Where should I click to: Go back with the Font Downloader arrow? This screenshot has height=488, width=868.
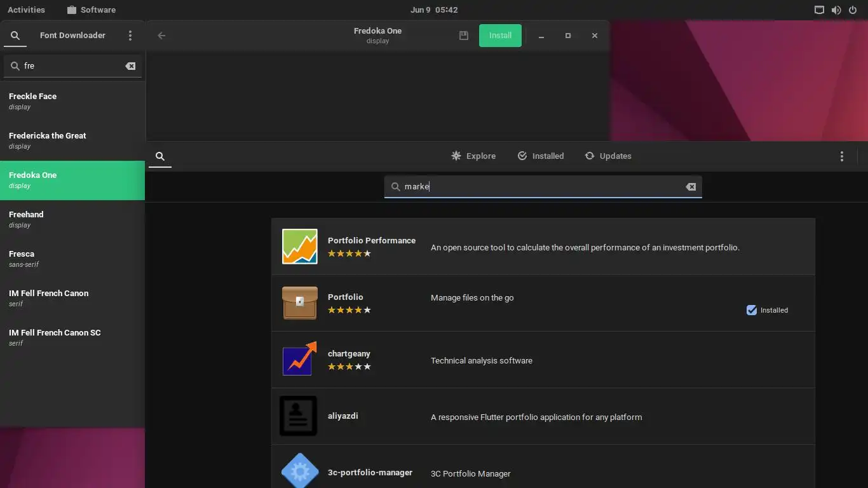161,36
